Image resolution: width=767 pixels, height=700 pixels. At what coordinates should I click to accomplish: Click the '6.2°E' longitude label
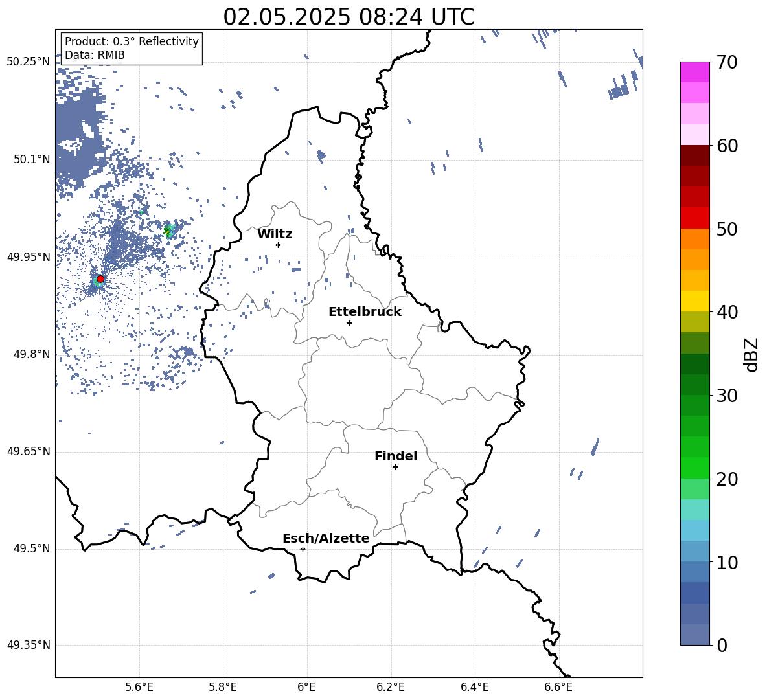[391, 687]
